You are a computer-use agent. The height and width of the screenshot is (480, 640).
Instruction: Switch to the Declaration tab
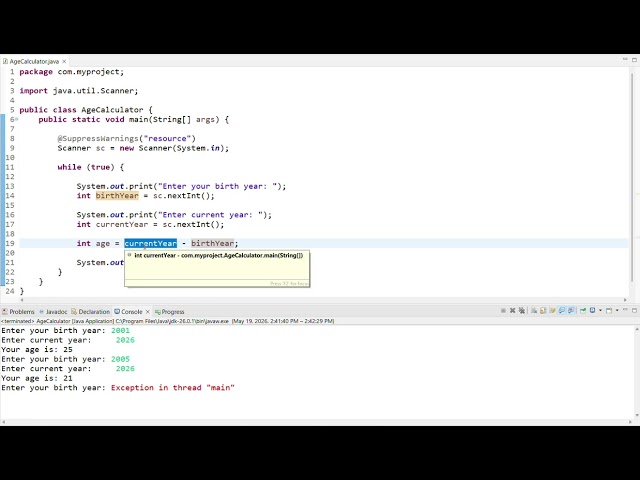[91, 311]
